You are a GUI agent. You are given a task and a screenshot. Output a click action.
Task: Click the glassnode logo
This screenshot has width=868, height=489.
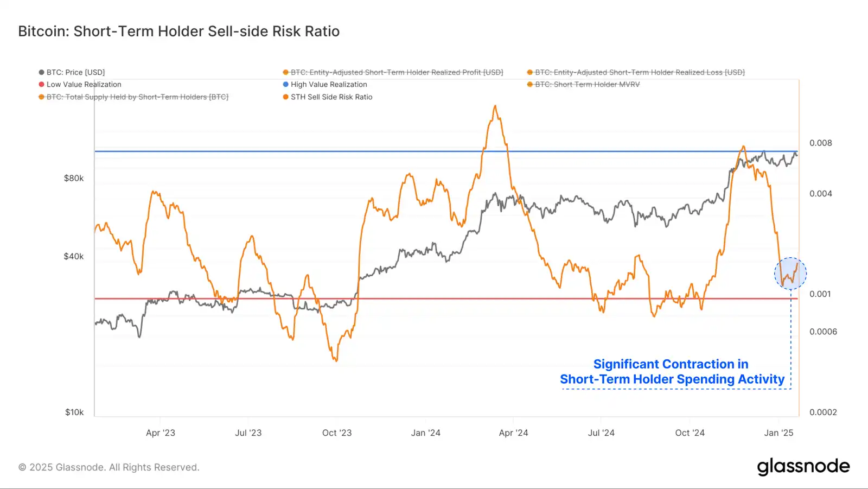[x=803, y=467]
